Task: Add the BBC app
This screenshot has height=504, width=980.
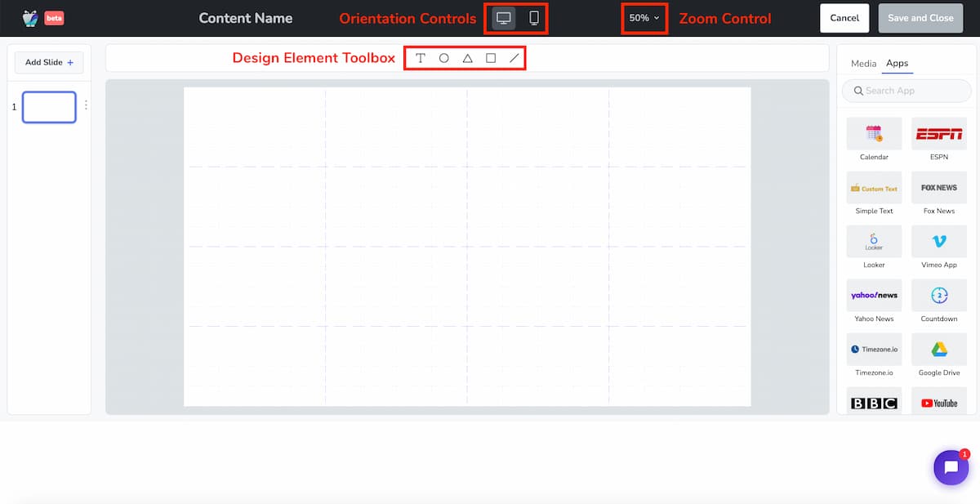Action: (874, 401)
